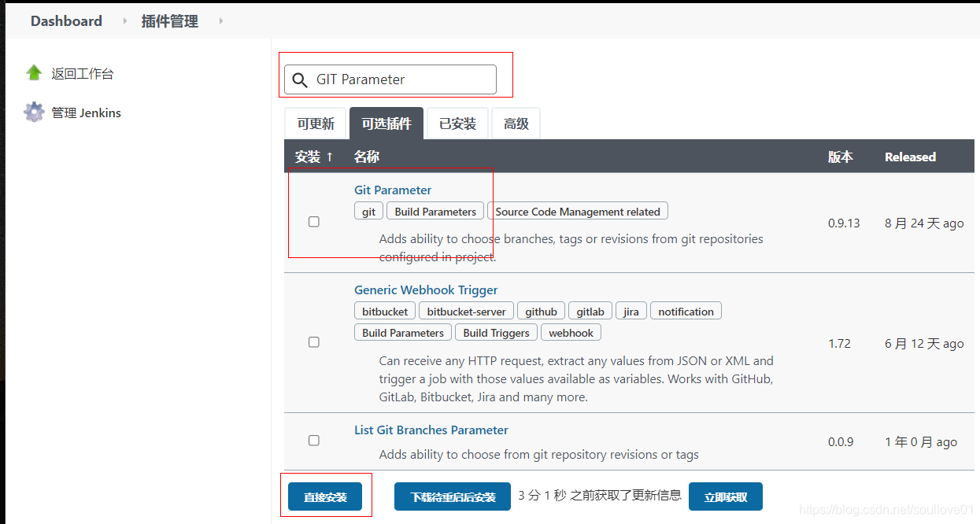Open 返回工作台 sidebar link
The width and height of the screenshot is (980, 524).
83,73
